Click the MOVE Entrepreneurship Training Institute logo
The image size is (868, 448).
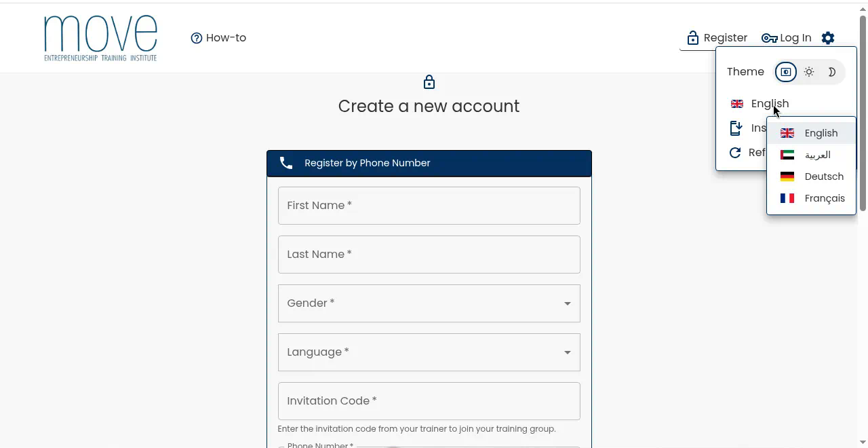(x=100, y=38)
